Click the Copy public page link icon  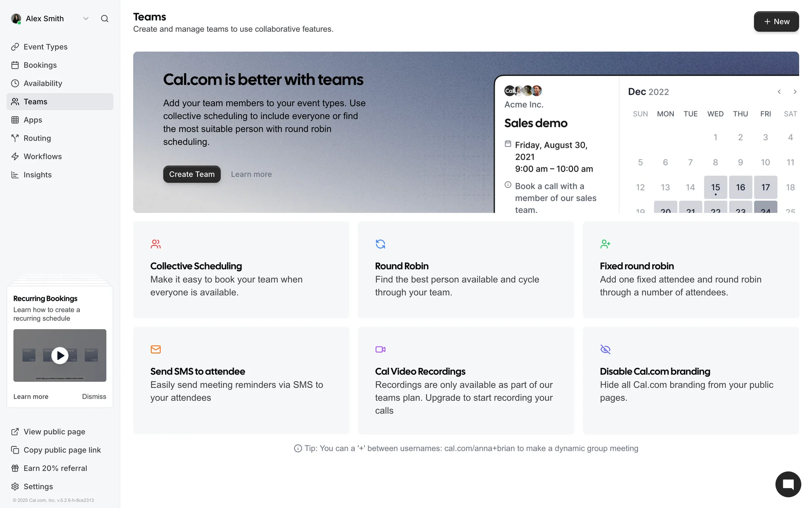tap(15, 450)
